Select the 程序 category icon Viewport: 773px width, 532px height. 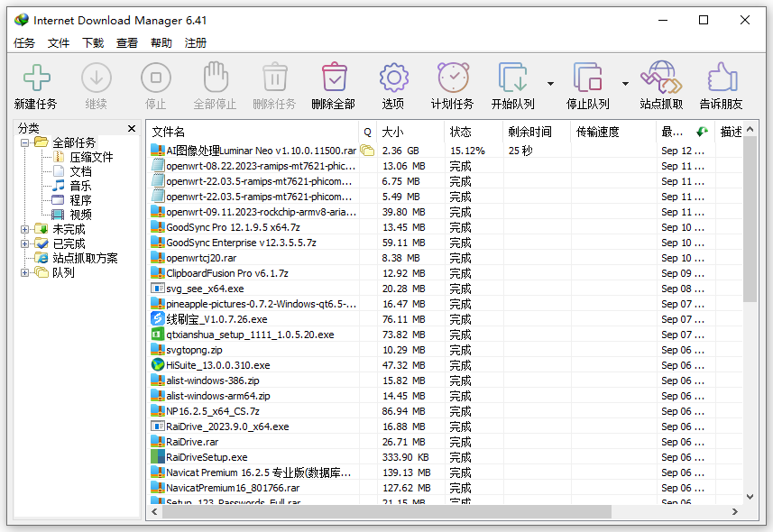coord(58,200)
